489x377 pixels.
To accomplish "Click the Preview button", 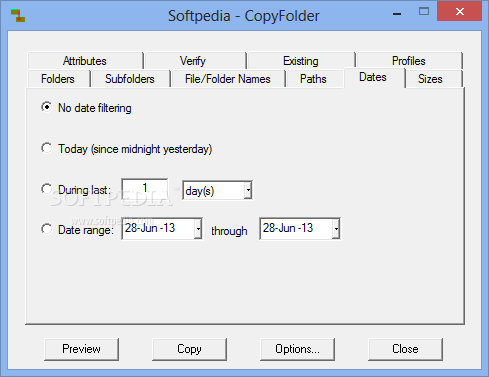I will click(x=81, y=349).
